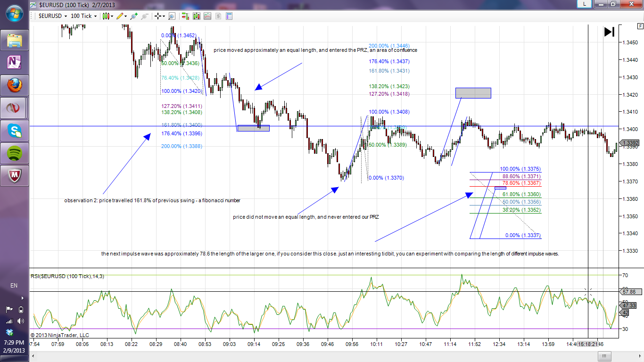Toggle the L link button in title bar
This screenshot has height=362, width=644.
pos(585,4)
